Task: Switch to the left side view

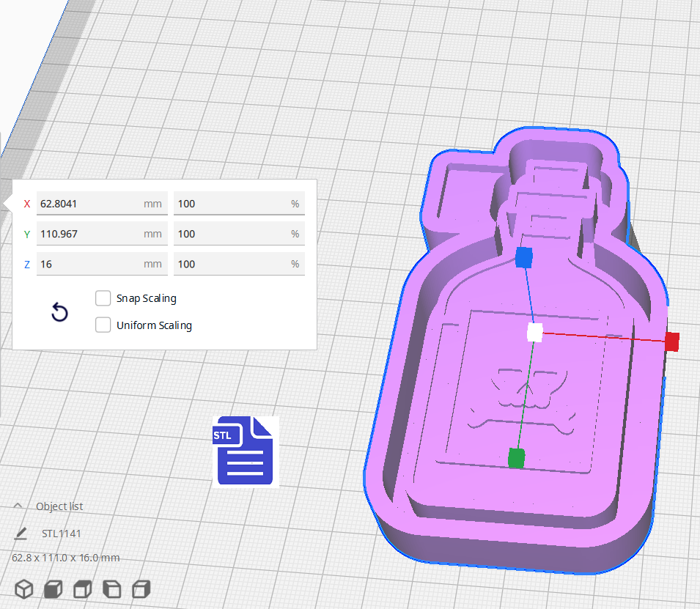Action: click(111, 588)
